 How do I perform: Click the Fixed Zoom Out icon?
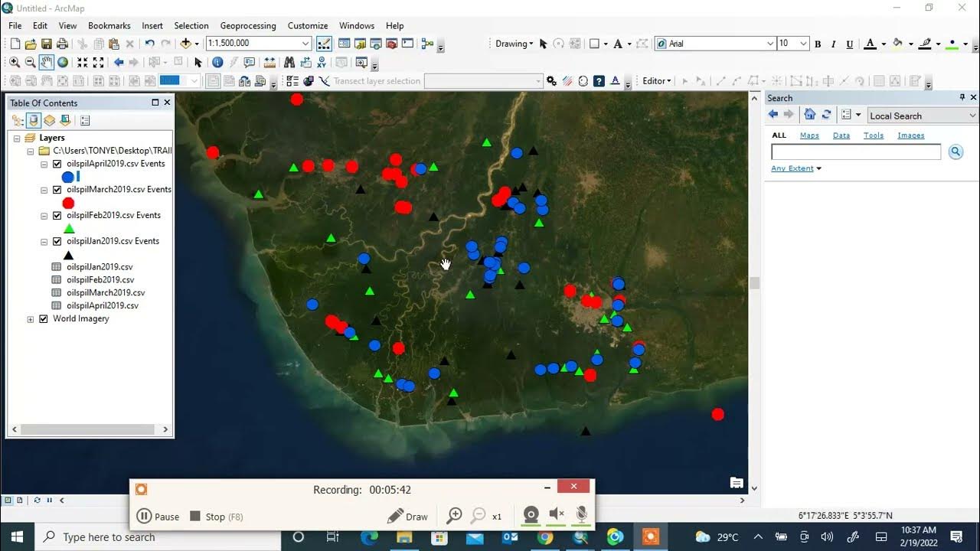[x=99, y=63]
